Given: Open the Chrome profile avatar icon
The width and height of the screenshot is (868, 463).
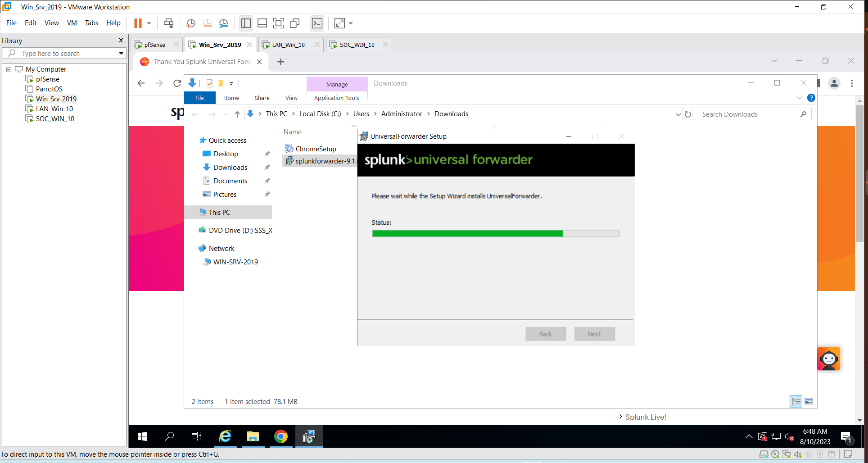Looking at the screenshot, I should [x=834, y=83].
